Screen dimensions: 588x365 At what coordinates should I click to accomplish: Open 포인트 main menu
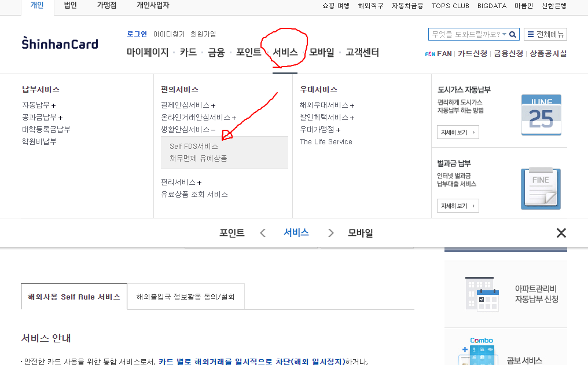click(x=249, y=52)
